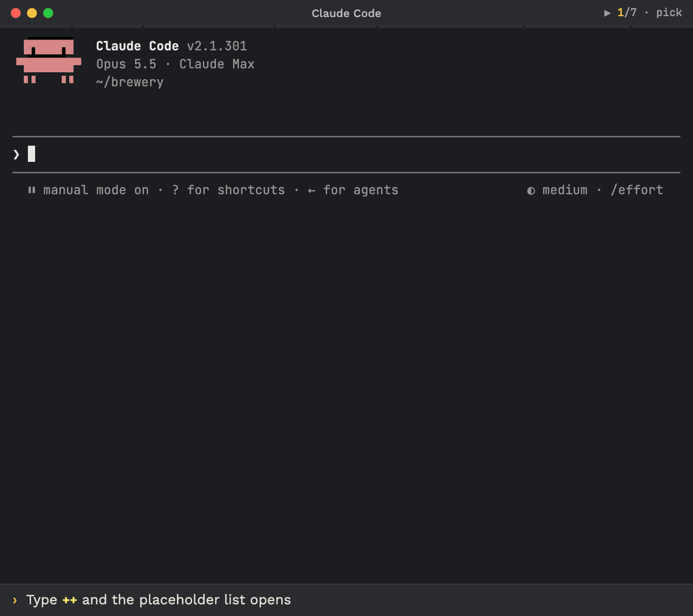Screen dimensions: 693x616
Task: Close the window with the red button
Action: coord(16,13)
